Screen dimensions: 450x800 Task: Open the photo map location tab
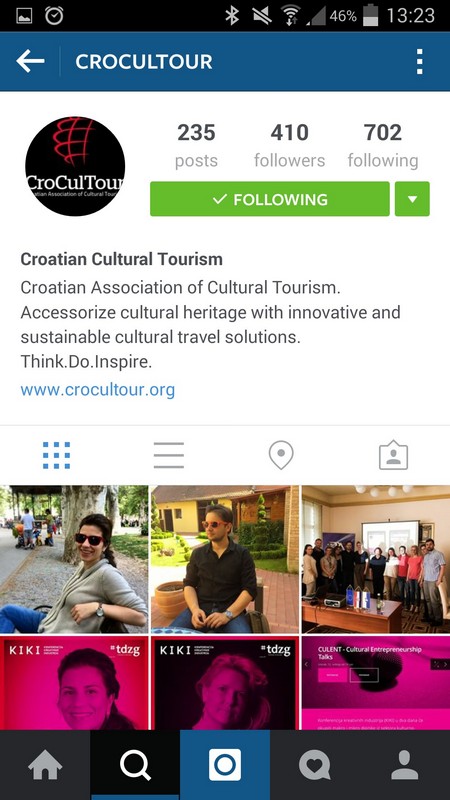[281, 455]
